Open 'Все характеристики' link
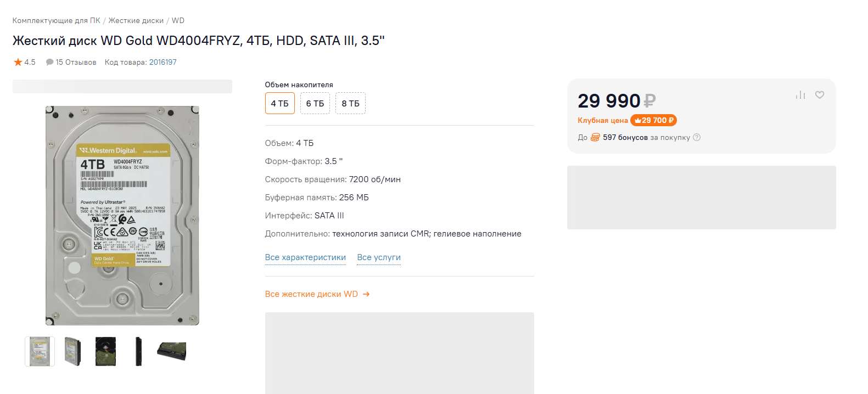The height and width of the screenshot is (394, 868). pos(305,257)
